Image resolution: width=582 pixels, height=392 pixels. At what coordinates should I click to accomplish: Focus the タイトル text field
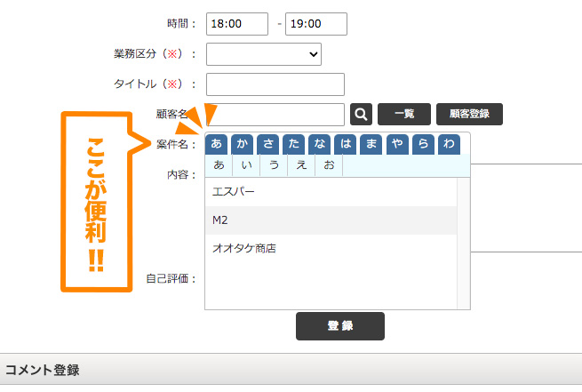tap(275, 84)
